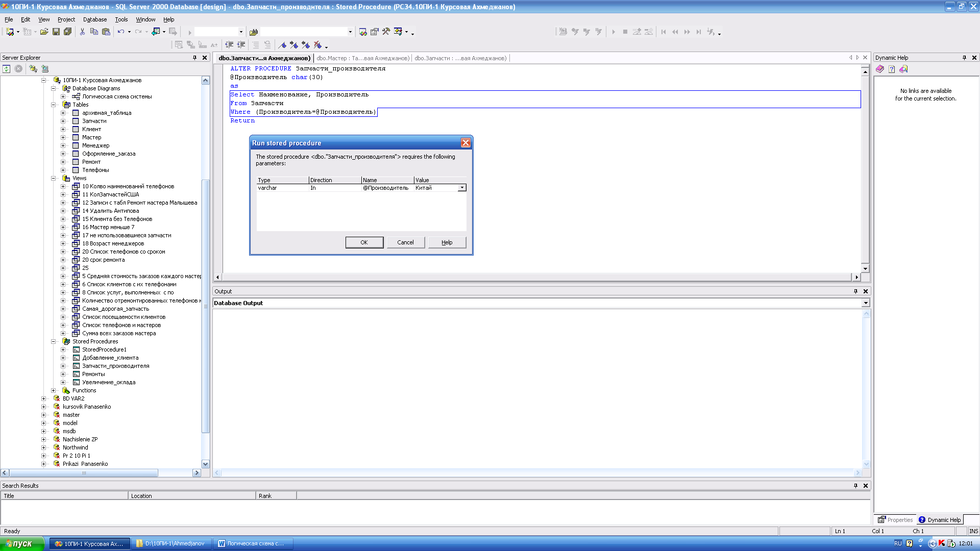The height and width of the screenshot is (551, 980).
Task: Select Увеличение_оклада stored procedure
Action: [x=109, y=382]
